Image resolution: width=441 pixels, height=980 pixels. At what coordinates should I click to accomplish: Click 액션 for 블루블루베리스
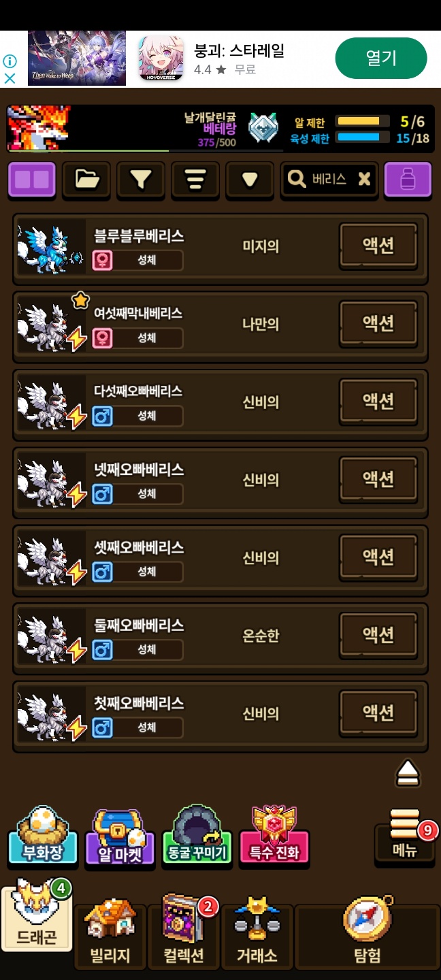(378, 245)
